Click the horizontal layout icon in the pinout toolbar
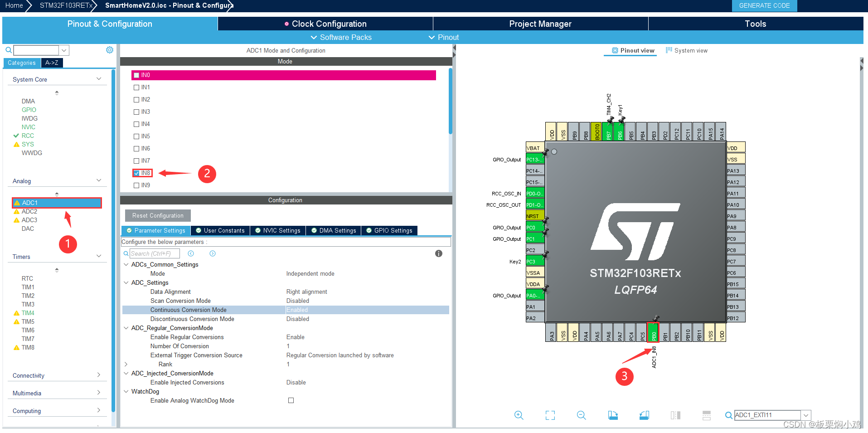 (x=707, y=415)
